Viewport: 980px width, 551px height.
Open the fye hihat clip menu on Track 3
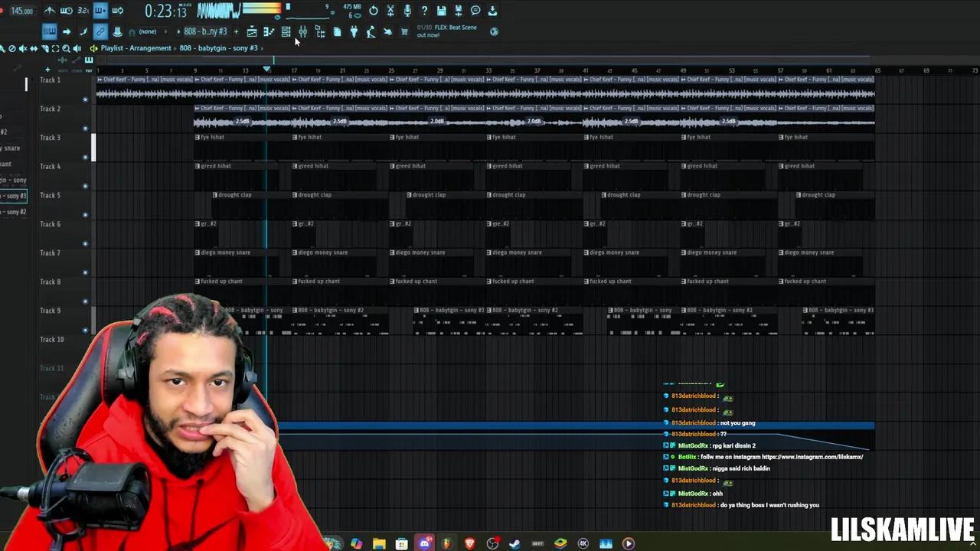tap(198, 137)
